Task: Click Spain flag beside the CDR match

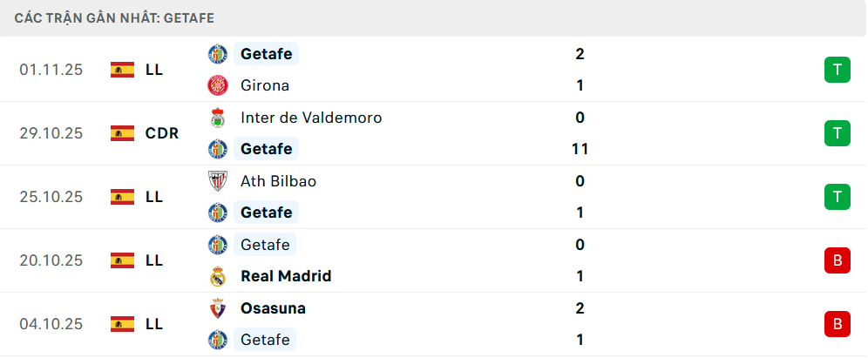Action: pos(122,133)
